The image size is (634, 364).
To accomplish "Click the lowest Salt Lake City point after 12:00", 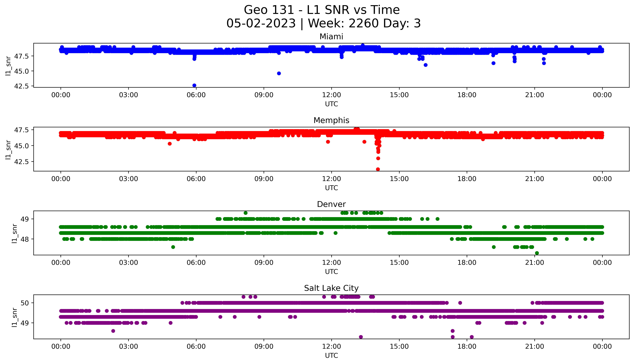I will coord(361,337).
